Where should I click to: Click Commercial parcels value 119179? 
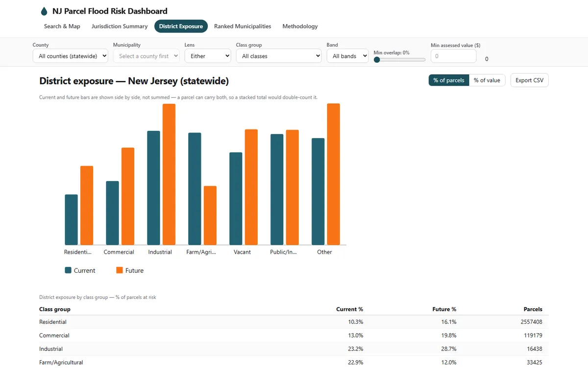coord(533,336)
